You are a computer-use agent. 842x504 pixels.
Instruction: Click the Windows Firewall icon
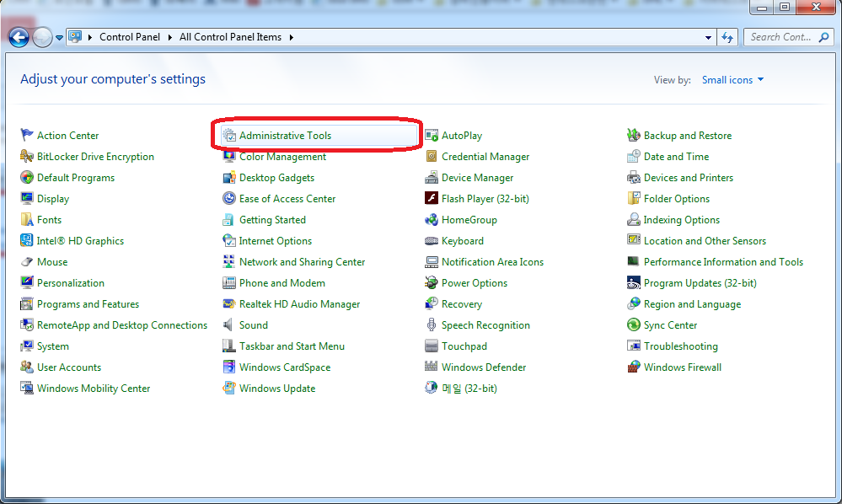(x=634, y=367)
